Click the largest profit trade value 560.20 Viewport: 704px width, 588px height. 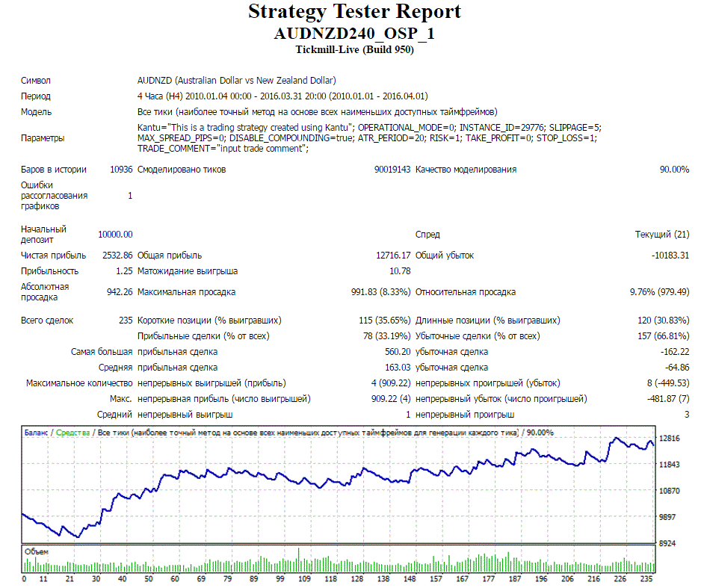pos(398,352)
